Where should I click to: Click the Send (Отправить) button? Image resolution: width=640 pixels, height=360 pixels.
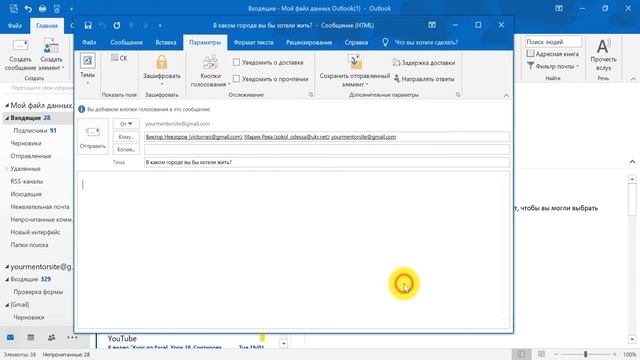click(93, 137)
